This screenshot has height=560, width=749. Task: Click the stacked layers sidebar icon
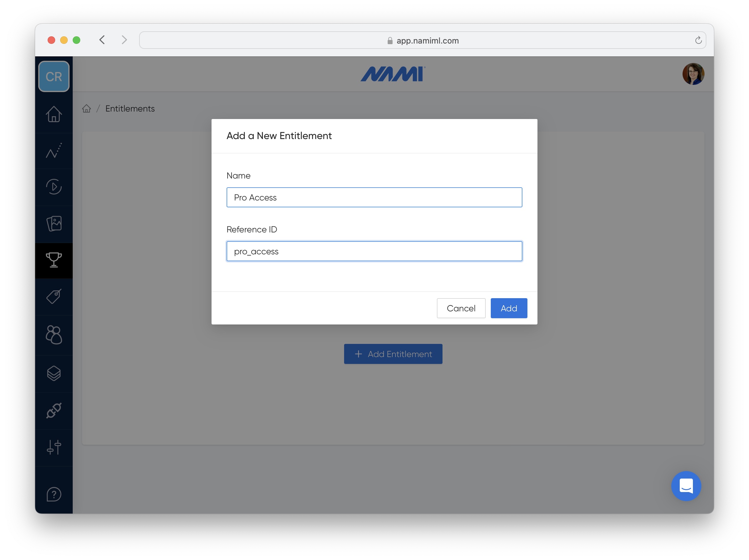(54, 374)
